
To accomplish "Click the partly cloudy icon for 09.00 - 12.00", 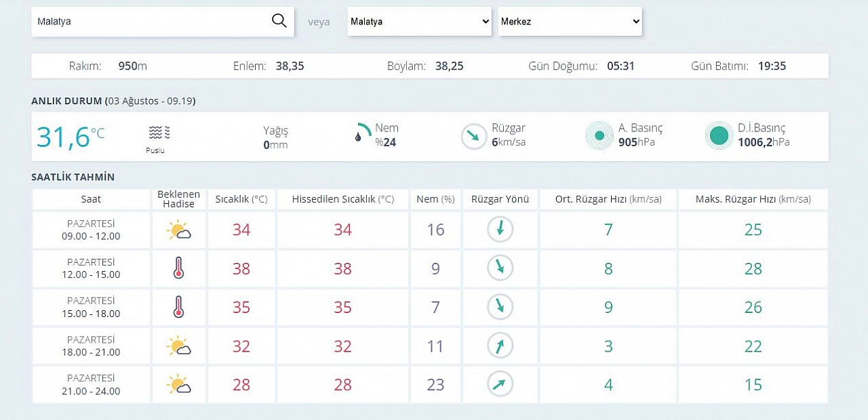I will [178, 230].
